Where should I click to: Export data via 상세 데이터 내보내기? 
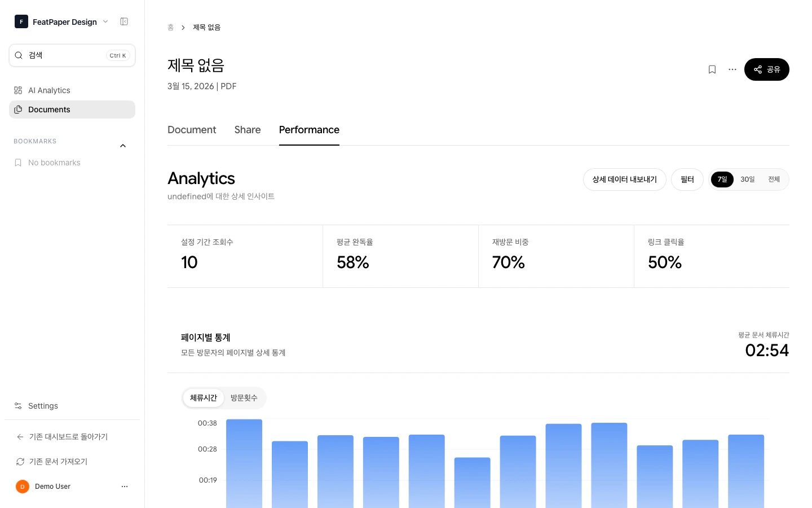pos(624,179)
